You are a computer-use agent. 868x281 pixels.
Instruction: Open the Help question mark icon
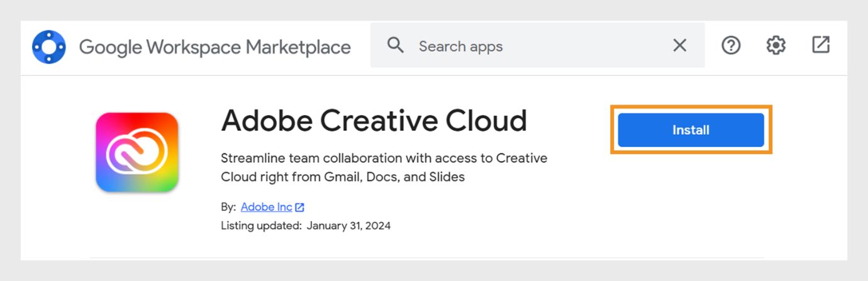tap(731, 45)
